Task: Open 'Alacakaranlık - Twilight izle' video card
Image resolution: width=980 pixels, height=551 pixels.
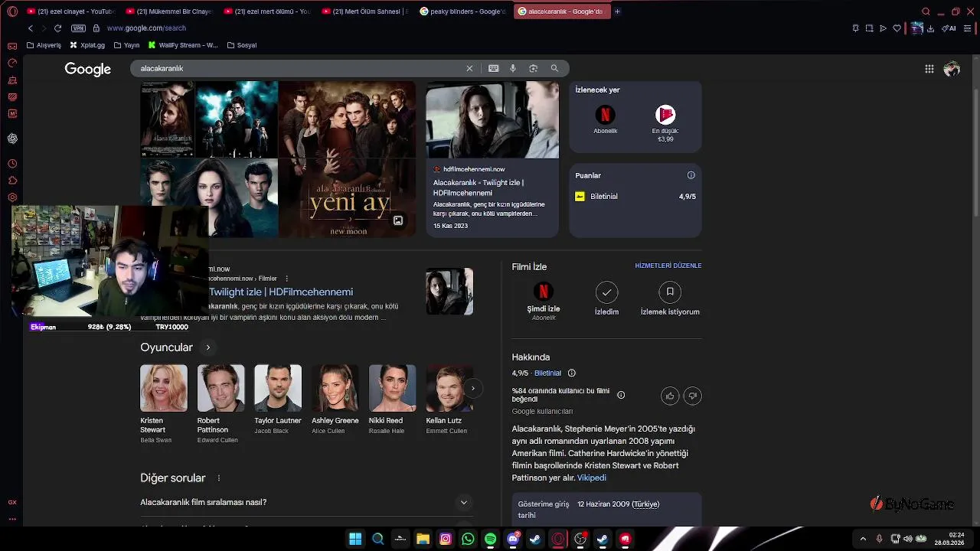Action: pyautogui.click(x=492, y=159)
